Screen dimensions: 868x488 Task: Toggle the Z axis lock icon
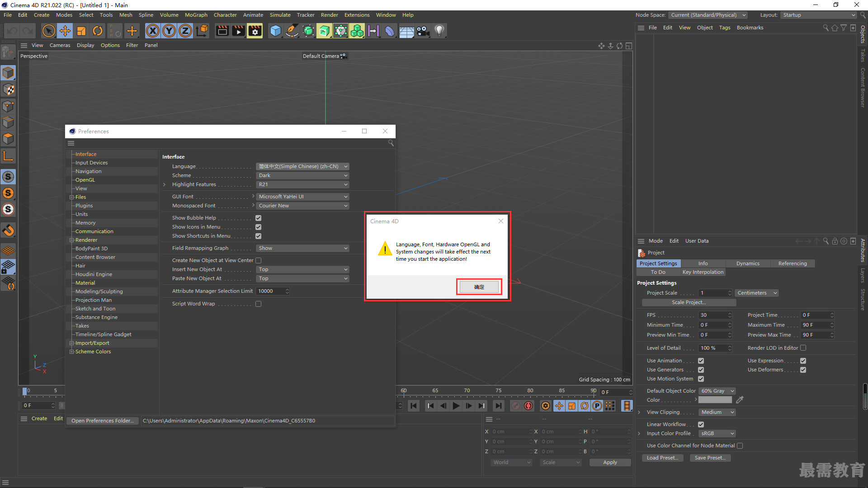185,31
